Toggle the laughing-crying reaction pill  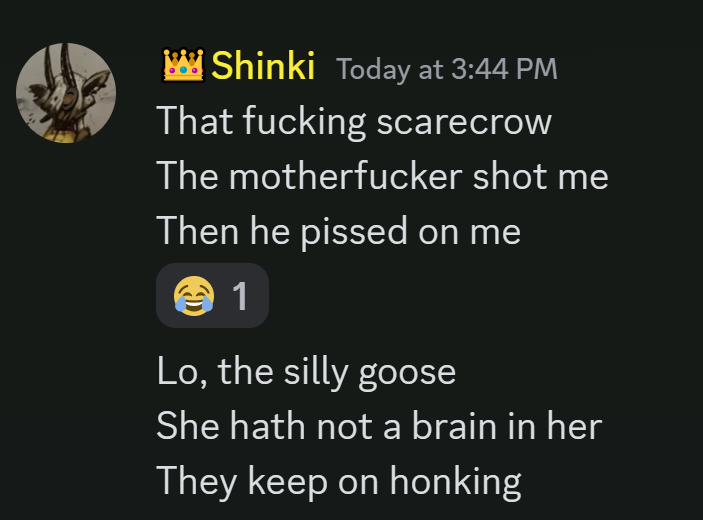point(213,295)
